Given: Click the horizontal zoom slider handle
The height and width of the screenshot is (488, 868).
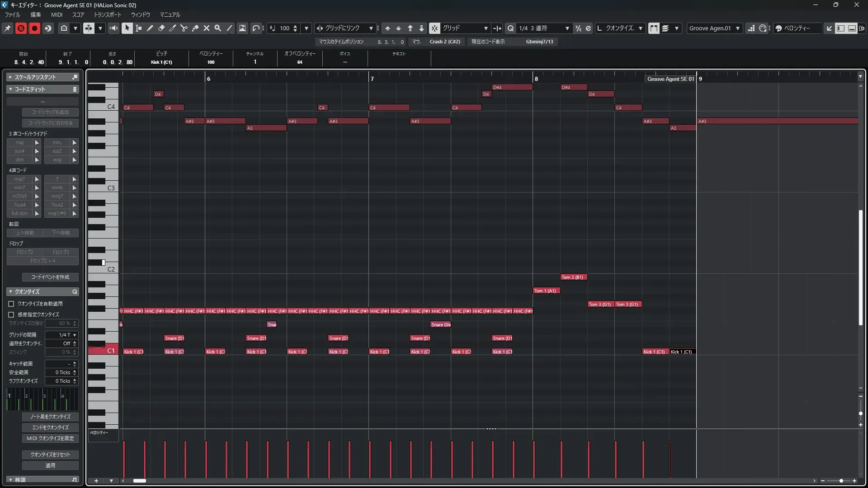Looking at the screenshot, I should click(x=841, y=481).
